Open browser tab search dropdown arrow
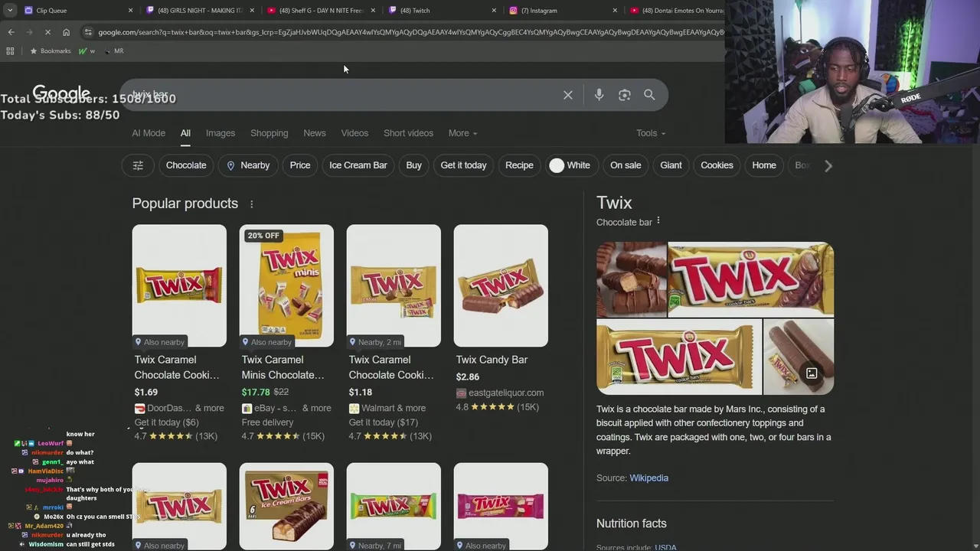980x551 pixels. (10, 10)
